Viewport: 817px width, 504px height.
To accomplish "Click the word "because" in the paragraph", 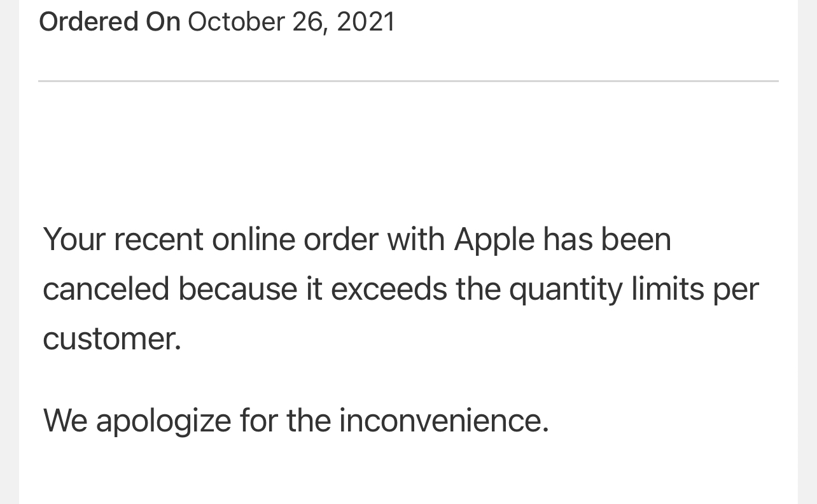I will click(x=237, y=289).
